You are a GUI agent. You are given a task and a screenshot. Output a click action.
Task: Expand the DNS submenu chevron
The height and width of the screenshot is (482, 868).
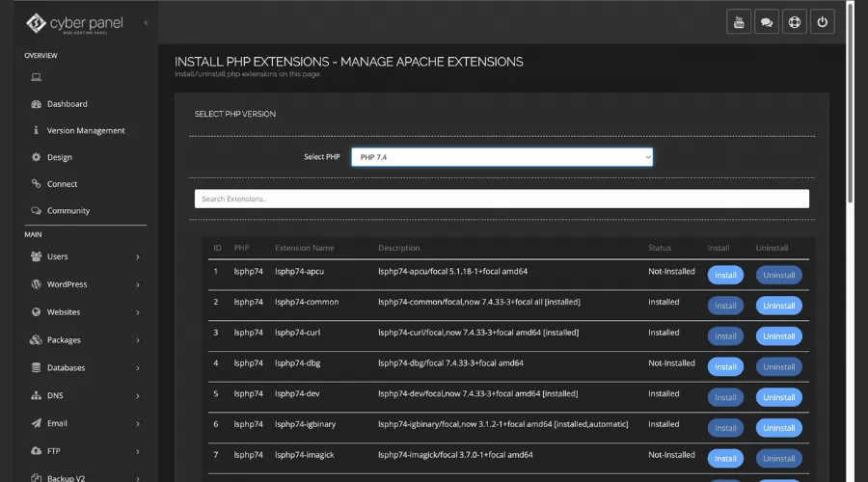click(x=138, y=395)
